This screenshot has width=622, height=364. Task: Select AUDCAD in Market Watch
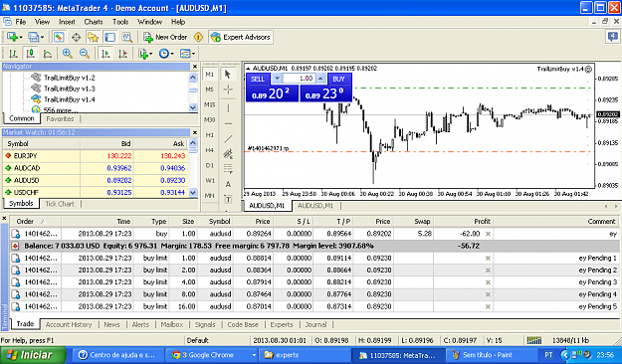96,168
